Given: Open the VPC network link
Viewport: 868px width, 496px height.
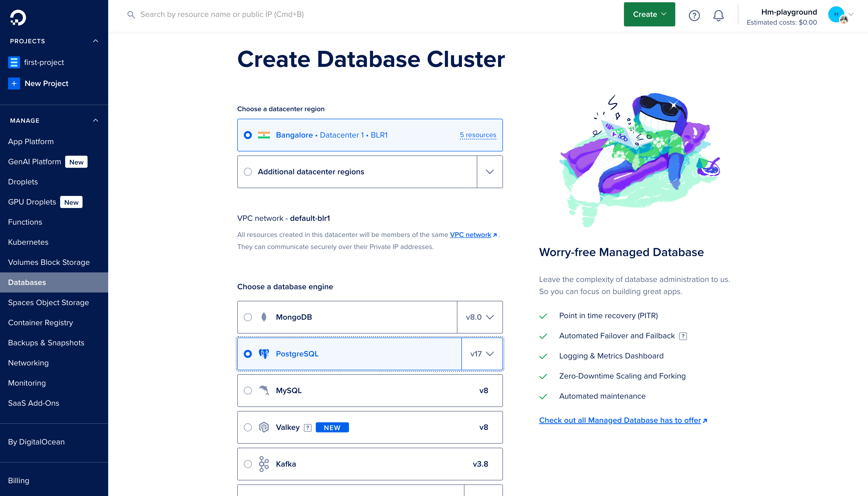Looking at the screenshot, I should pyautogui.click(x=474, y=235).
